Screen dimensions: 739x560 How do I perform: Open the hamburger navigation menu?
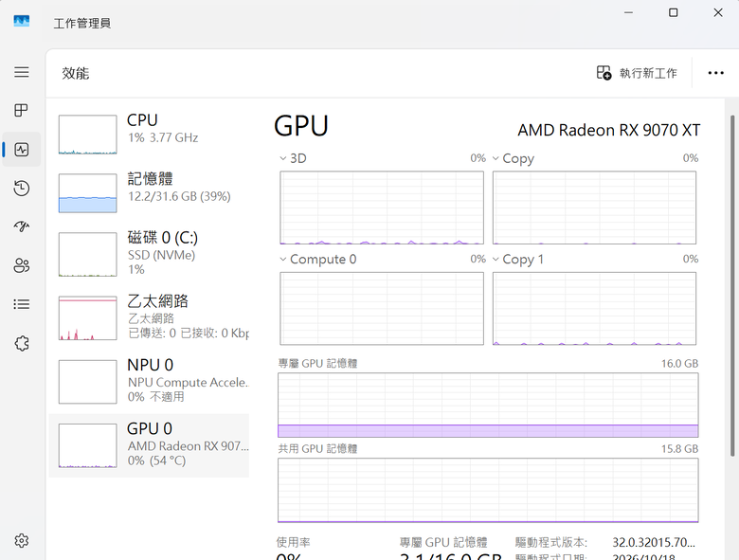(x=21, y=72)
